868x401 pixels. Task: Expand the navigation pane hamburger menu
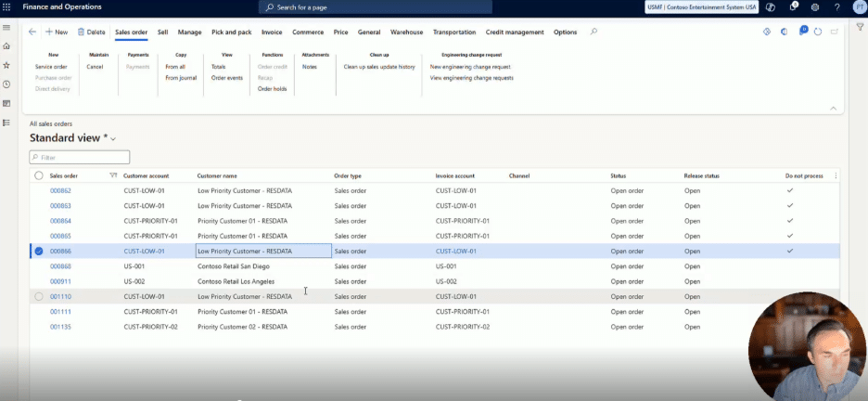coord(6,28)
